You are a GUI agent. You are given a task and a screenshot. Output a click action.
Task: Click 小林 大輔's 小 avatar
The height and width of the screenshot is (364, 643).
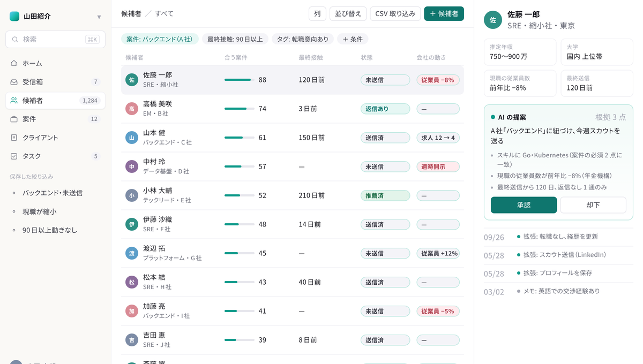click(132, 195)
